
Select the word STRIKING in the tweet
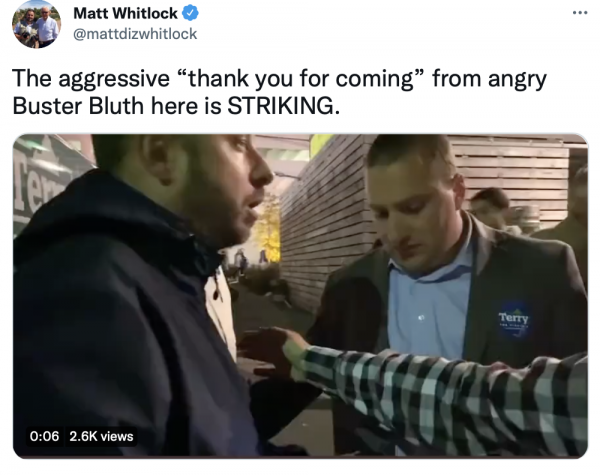pyautogui.click(x=281, y=106)
